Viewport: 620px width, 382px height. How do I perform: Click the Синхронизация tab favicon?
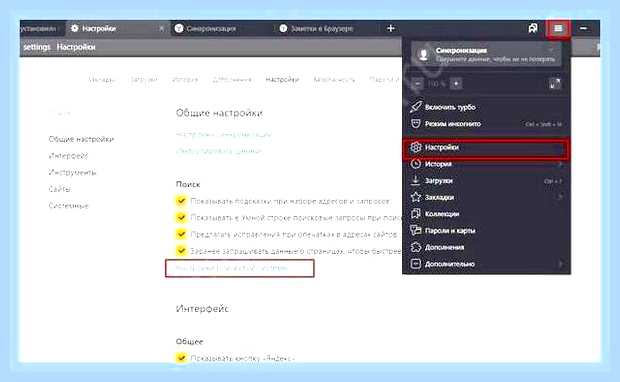click(x=179, y=28)
